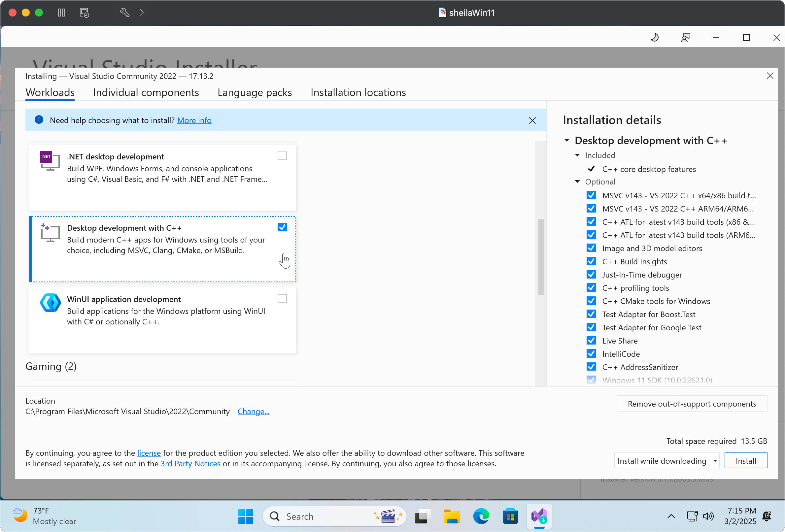Open Visual Studio Installer taskbar icon

tap(539, 516)
